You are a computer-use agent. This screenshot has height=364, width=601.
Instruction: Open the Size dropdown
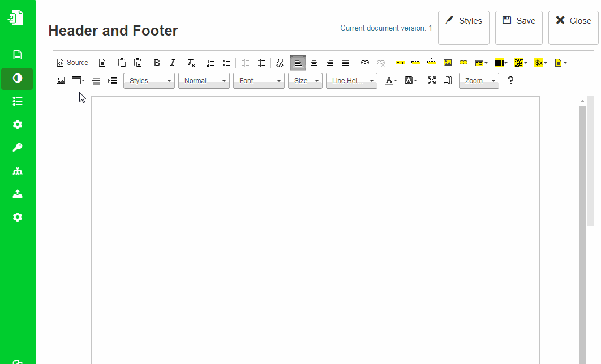tap(305, 80)
